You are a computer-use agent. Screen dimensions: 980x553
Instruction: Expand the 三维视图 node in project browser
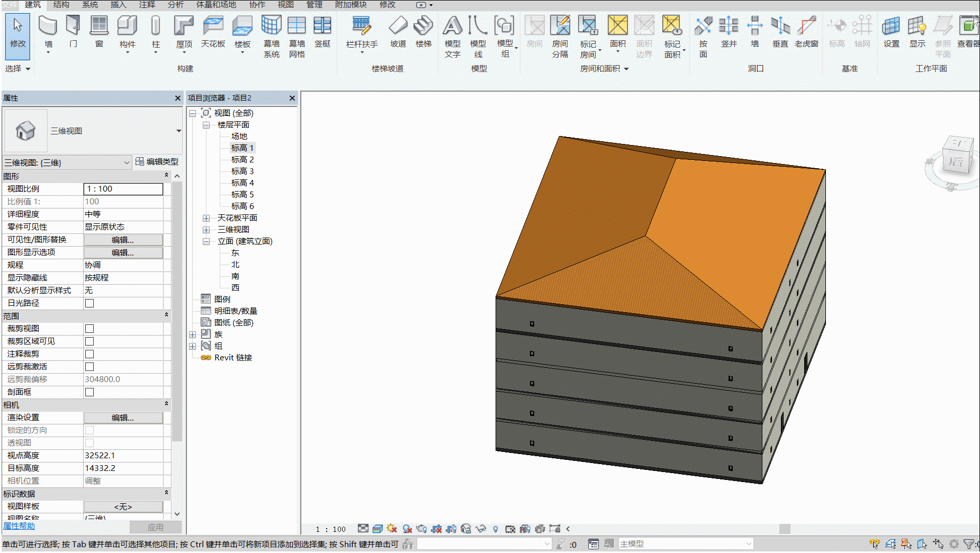coord(206,230)
